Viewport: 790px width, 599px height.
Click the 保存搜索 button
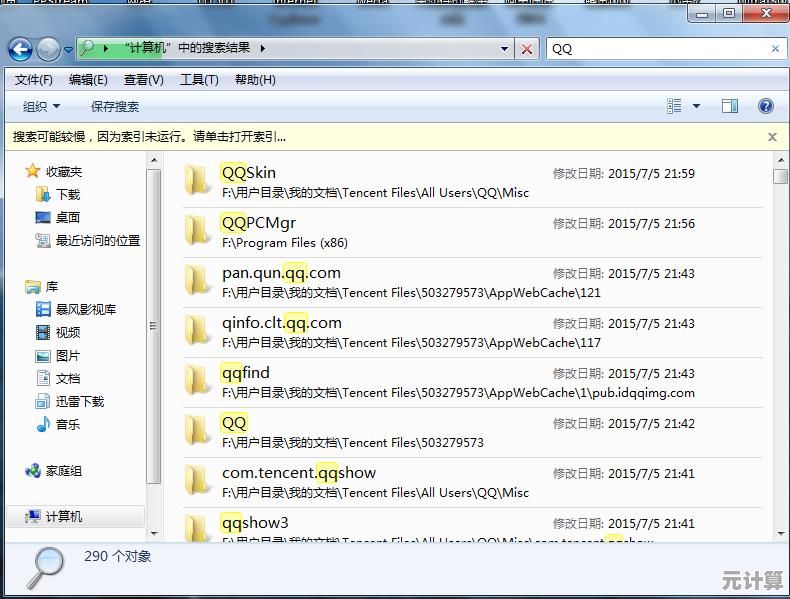115,106
